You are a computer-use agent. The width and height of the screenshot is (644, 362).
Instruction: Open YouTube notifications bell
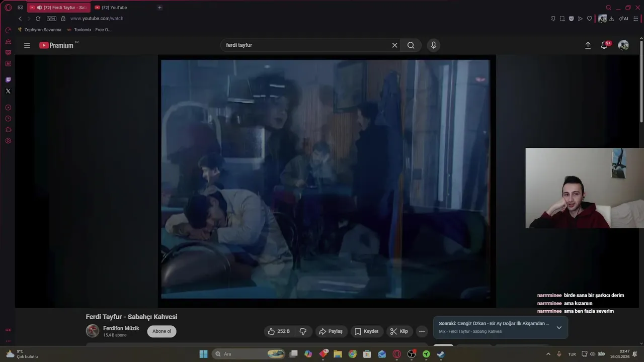[x=604, y=45]
